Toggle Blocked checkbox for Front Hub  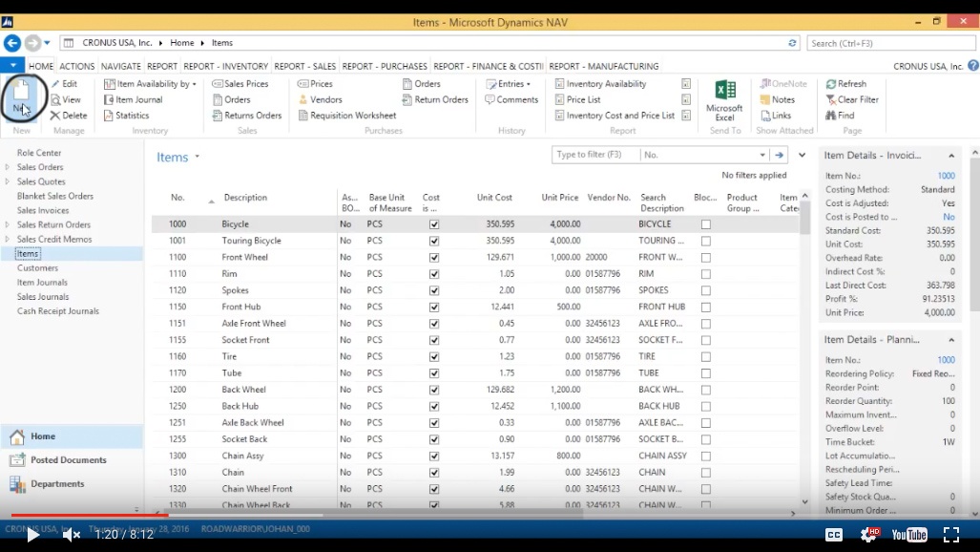[x=705, y=308]
